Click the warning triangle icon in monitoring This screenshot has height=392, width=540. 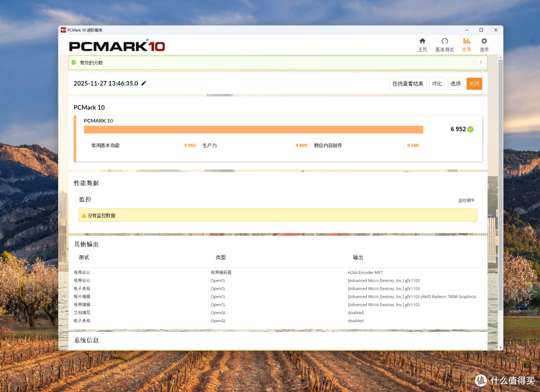[x=83, y=215]
